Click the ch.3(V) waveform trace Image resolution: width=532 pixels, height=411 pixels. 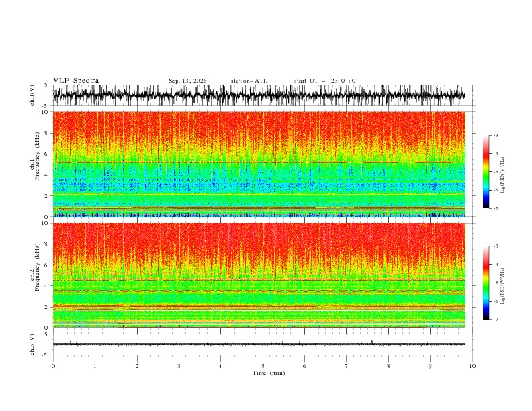point(259,345)
